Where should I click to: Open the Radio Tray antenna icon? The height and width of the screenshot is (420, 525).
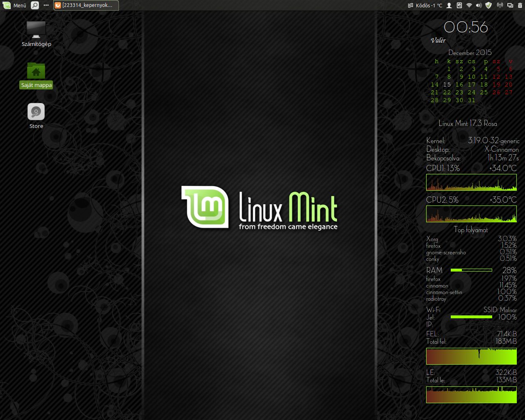pos(500,5)
